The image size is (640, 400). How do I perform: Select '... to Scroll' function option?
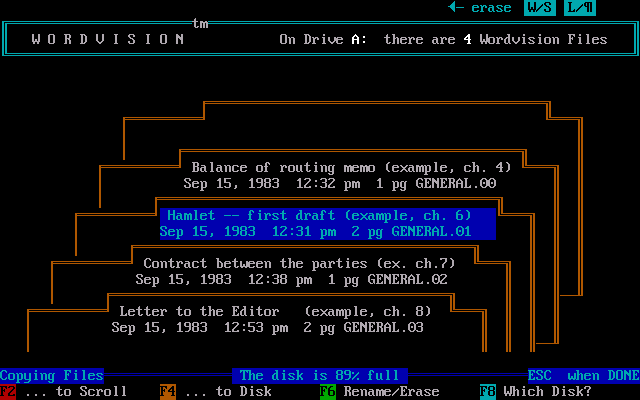point(76,391)
